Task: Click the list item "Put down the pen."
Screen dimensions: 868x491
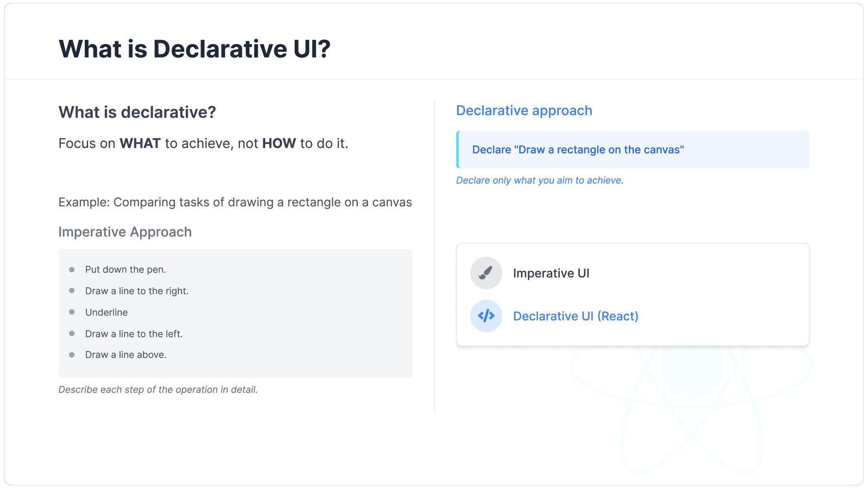Action: [125, 270]
